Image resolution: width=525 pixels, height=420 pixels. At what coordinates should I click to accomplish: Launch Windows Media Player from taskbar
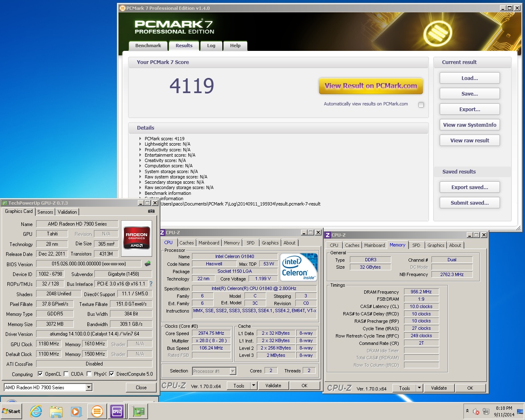tap(76, 411)
